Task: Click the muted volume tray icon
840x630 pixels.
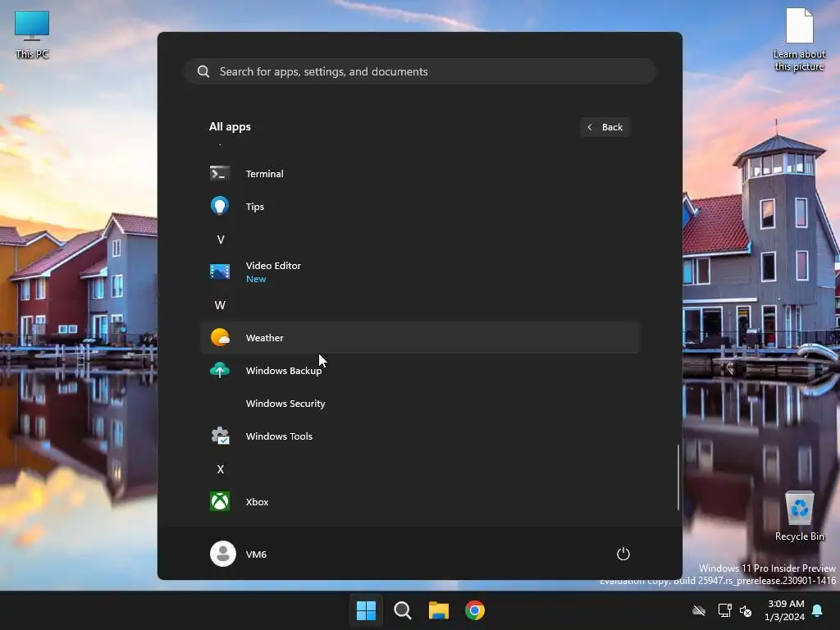Action: click(x=745, y=610)
